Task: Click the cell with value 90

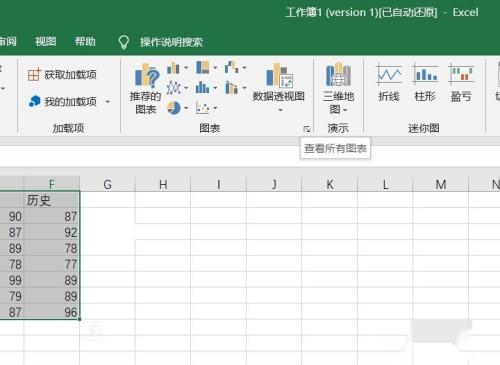Action: [x=12, y=216]
